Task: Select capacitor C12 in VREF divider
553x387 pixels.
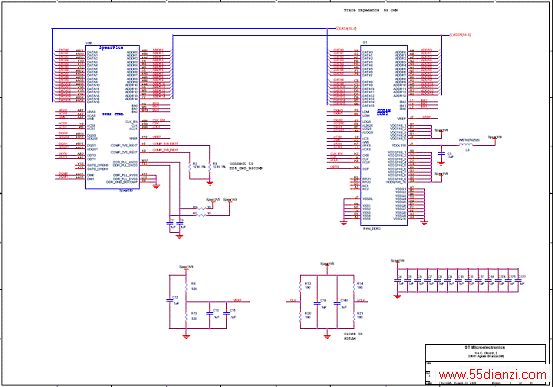Action: click(169, 301)
